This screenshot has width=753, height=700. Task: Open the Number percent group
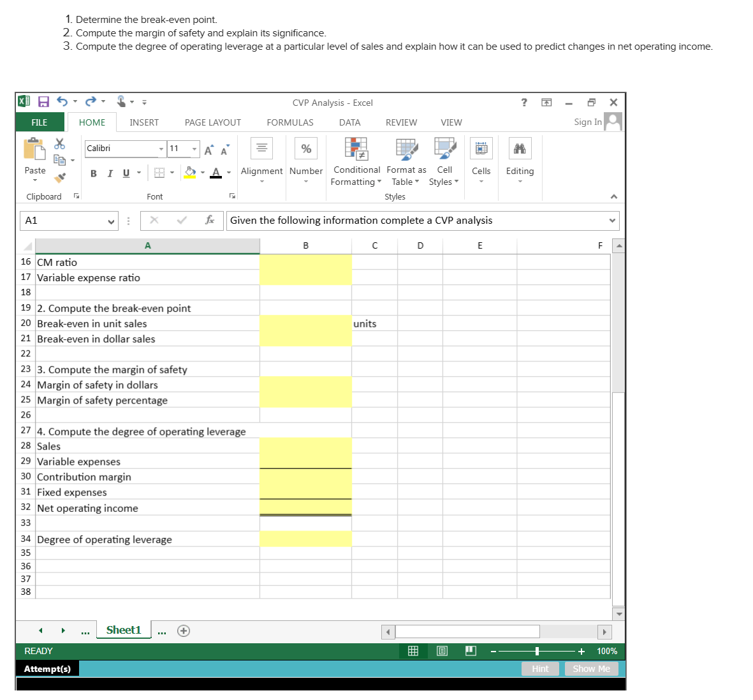[x=306, y=161]
